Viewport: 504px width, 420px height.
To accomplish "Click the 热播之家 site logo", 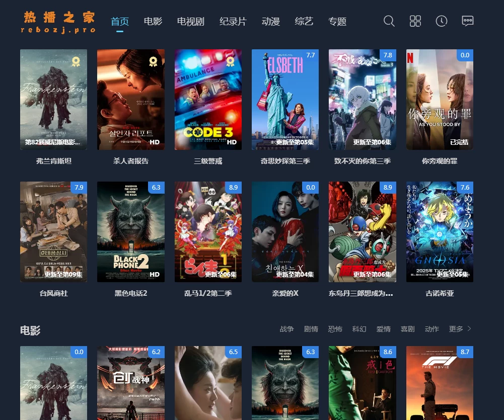I will pos(58,22).
